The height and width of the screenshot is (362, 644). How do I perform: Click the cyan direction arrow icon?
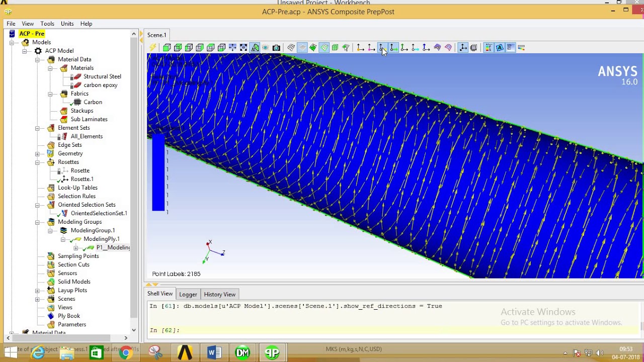[415, 48]
